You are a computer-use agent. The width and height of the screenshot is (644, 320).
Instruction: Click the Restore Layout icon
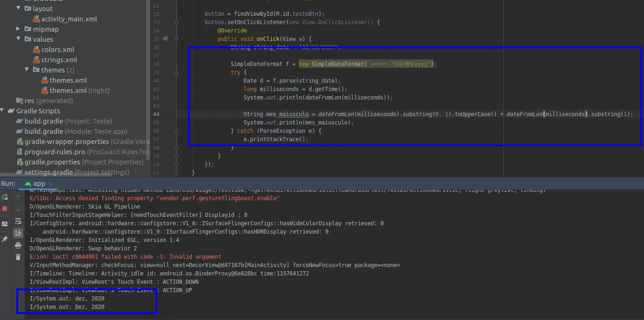tap(5, 224)
